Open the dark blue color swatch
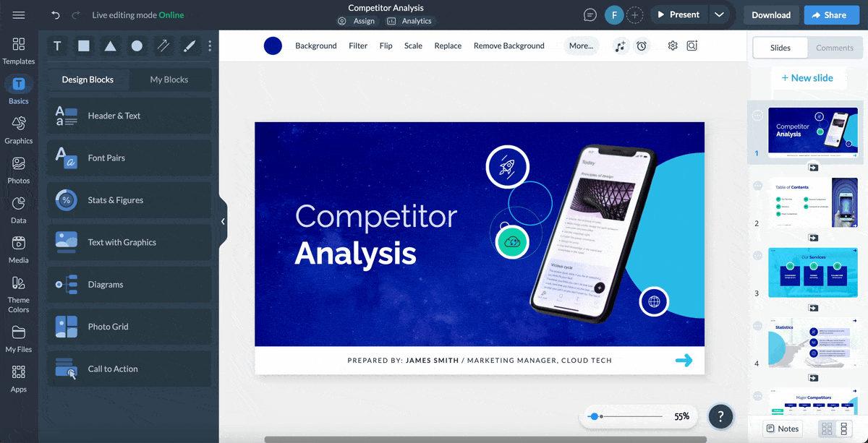The height and width of the screenshot is (443, 868). pyautogui.click(x=273, y=46)
